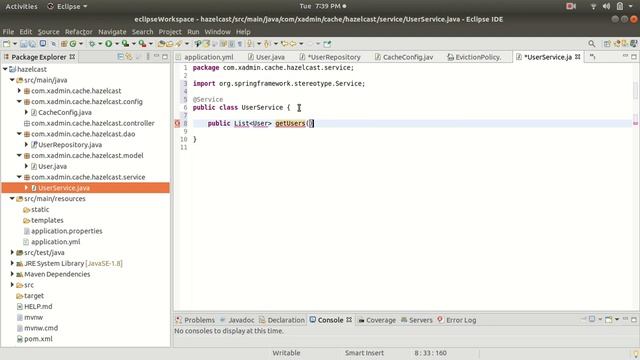The width and height of the screenshot is (640, 360).
Task: Click the screen recording indicator in top bar
Action: click(571, 6)
